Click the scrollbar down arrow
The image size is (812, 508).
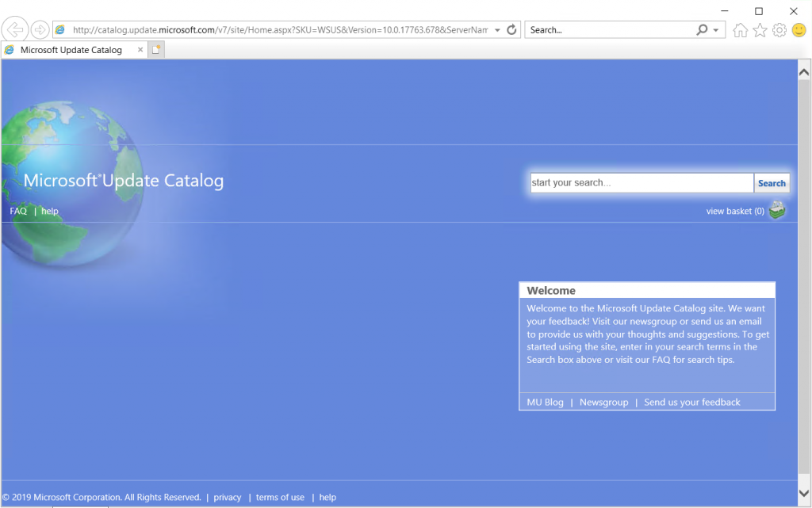(x=804, y=493)
